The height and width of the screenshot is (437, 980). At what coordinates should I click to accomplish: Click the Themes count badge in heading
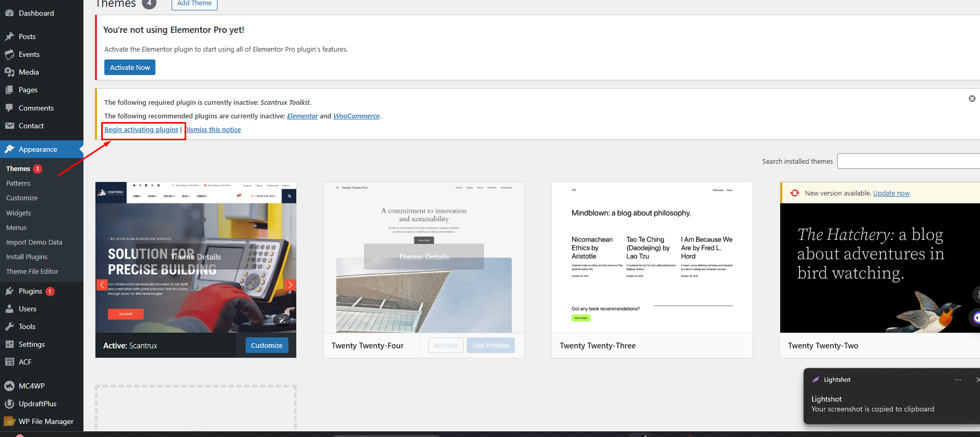coord(149,3)
